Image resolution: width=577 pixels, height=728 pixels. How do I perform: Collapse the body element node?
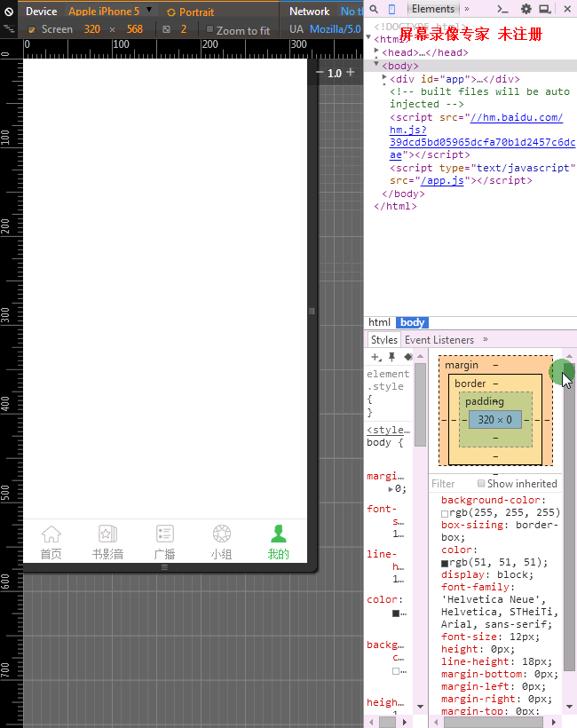tap(376, 63)
